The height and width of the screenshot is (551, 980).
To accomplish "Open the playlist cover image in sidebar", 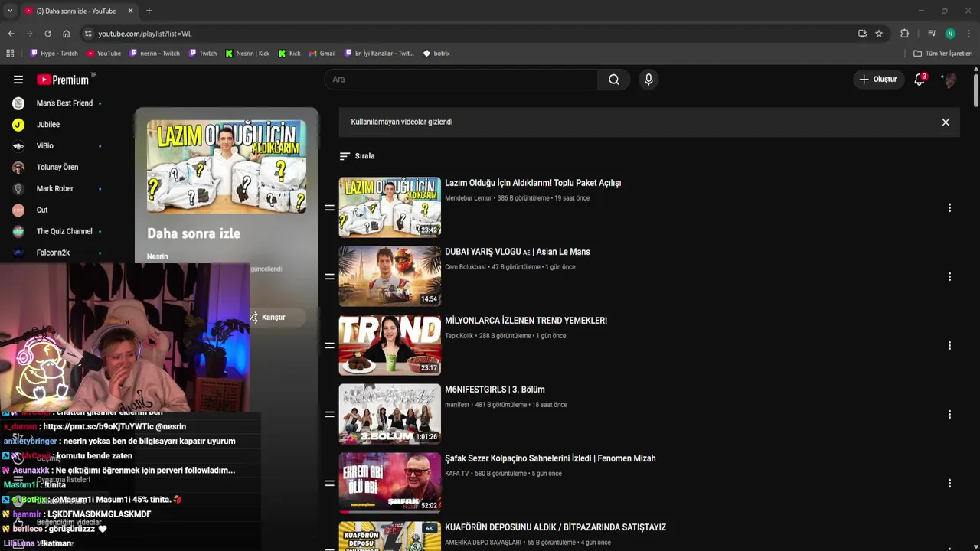I will point(227,166).
